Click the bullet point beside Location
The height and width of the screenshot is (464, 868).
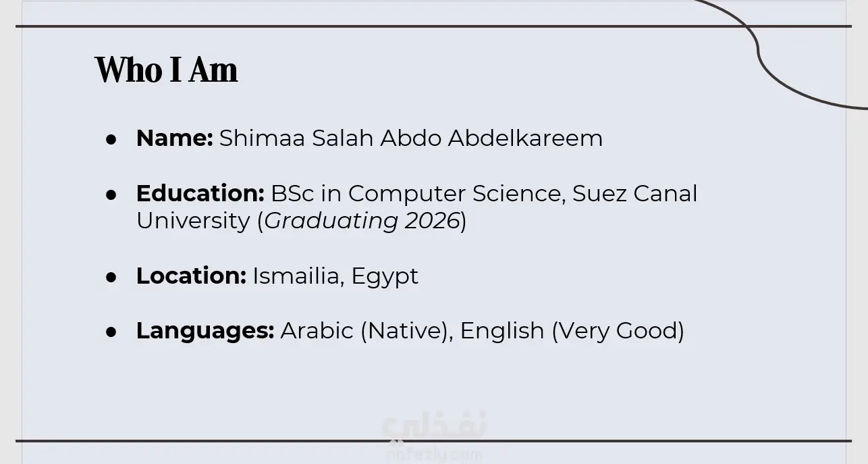(111, 276)
